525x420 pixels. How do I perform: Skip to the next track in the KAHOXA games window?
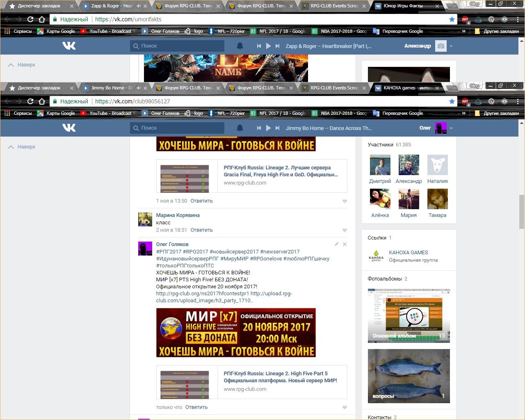(278, 128)
